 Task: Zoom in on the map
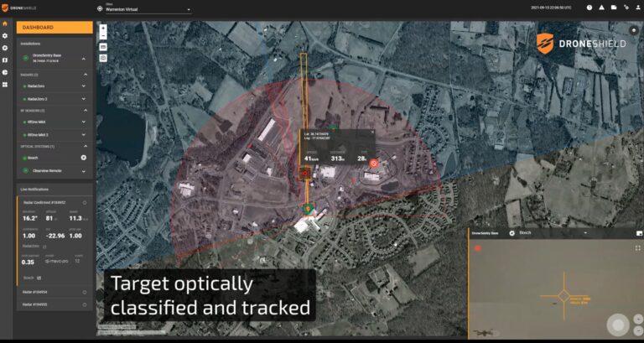[x=103, y=27]
